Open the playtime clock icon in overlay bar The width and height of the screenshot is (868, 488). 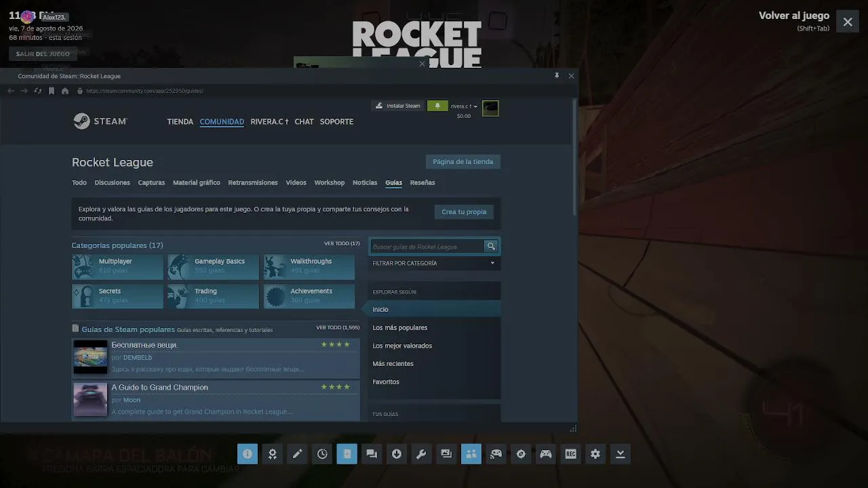[322, 454]
